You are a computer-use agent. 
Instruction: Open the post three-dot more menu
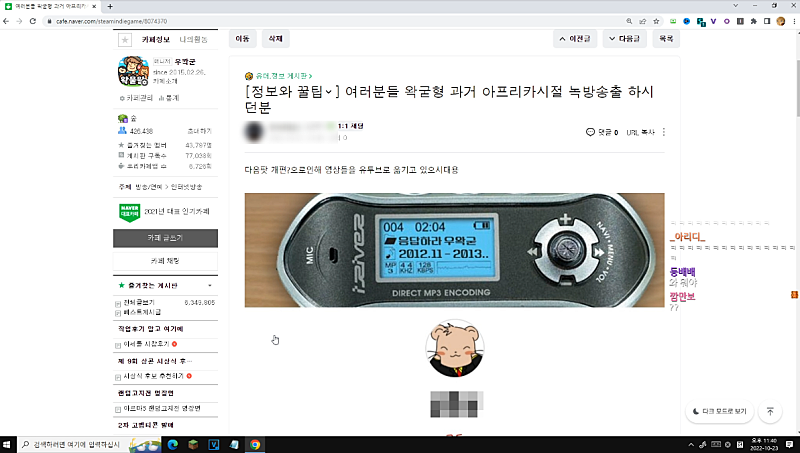click(664, 132)
